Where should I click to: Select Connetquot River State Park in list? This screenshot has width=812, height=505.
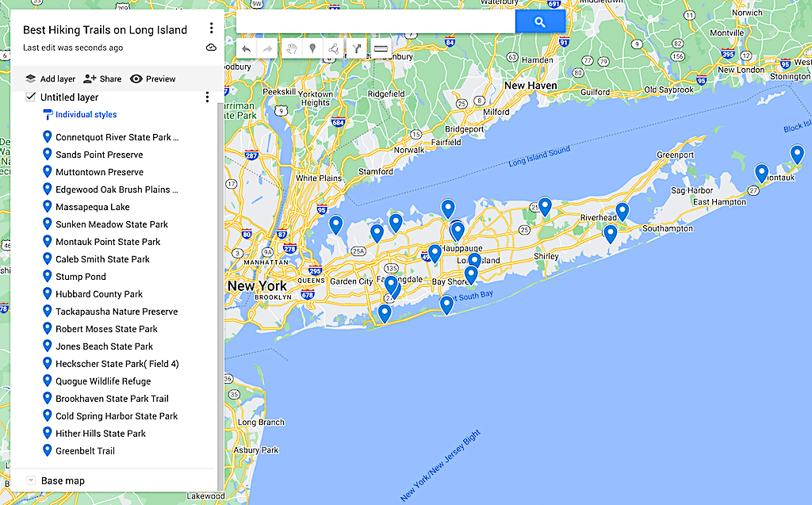[117, 137]
